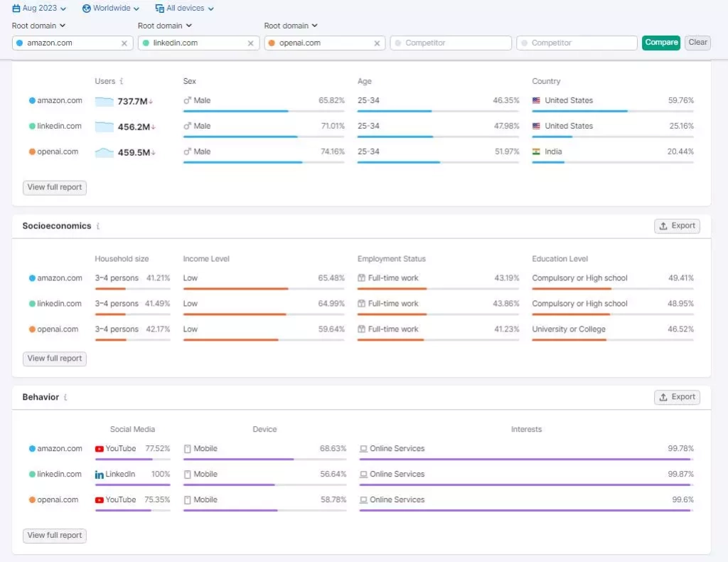Click the male icon in amazon.com row
The height and width of the screenshot is (562, 728).
click(187, 100)
